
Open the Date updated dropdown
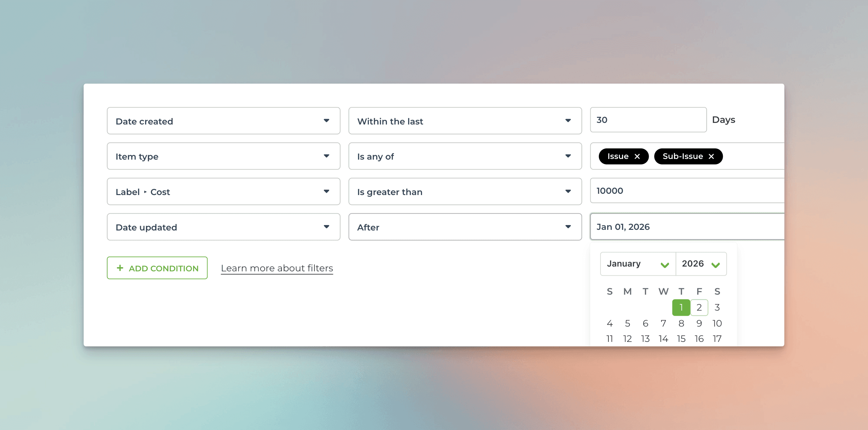click(223, 227)
